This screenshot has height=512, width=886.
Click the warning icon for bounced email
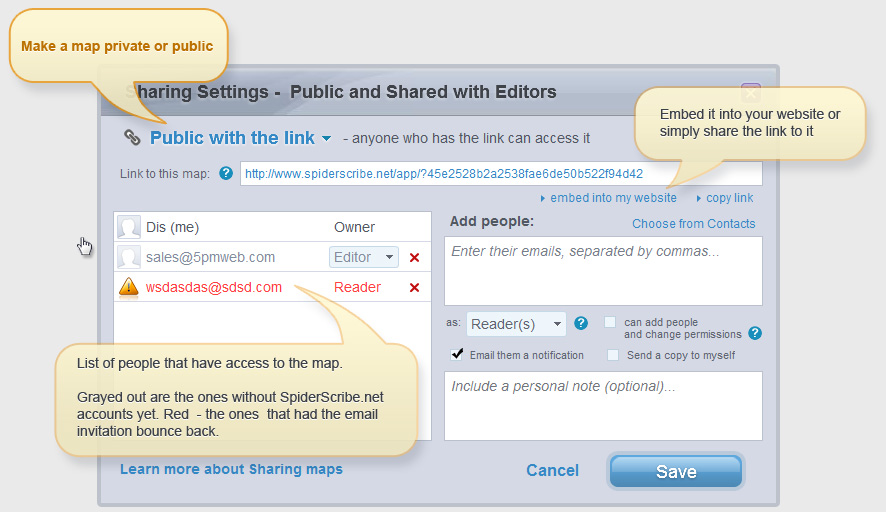coord(129,288)
